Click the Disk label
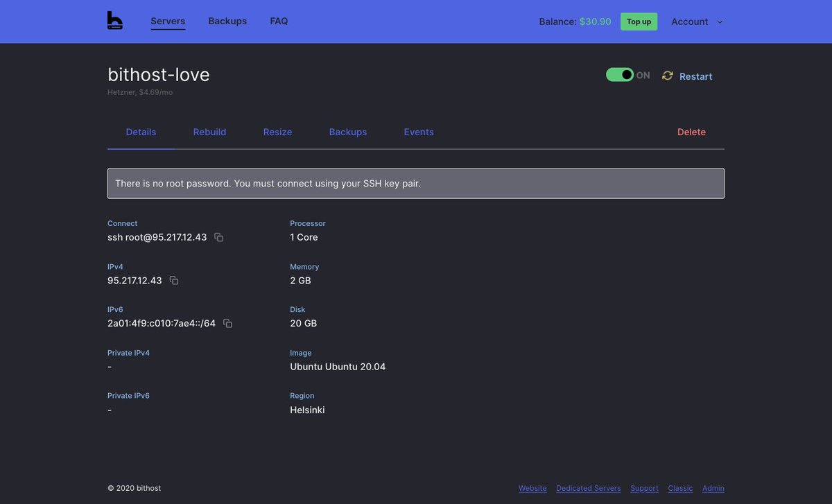832x504 pixels. click(x=297, y=310)
